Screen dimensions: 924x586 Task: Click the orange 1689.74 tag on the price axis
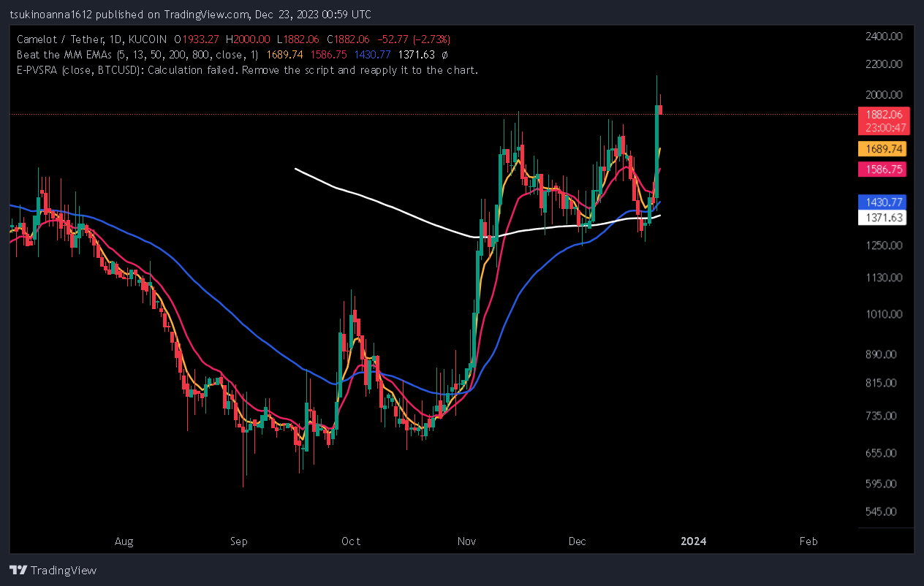[882, 149]
